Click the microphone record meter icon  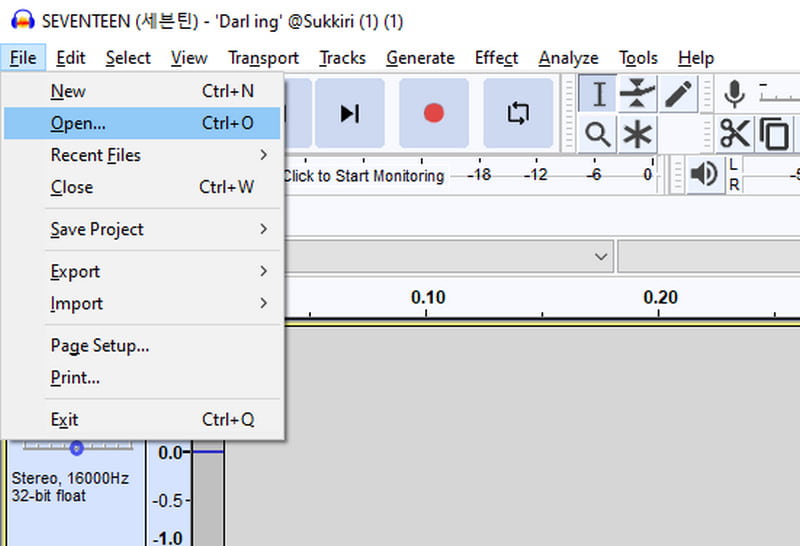pyautogui.click(x=734, y=95)
